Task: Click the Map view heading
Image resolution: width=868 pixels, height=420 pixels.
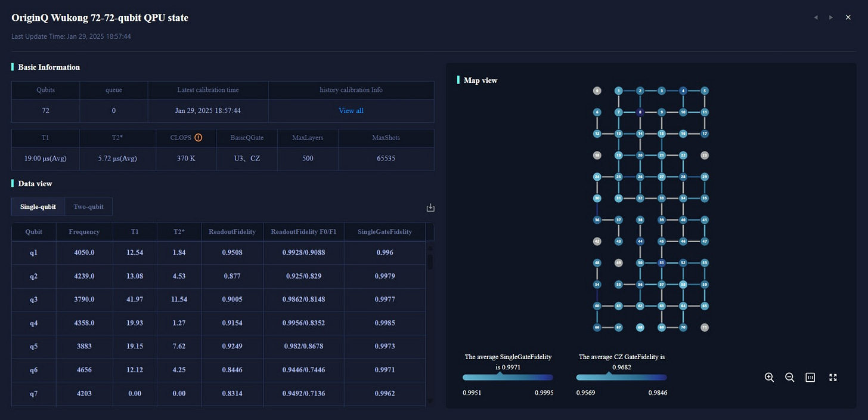Action: 480,80
